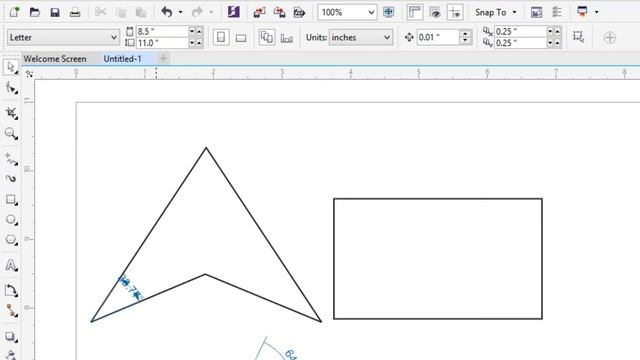Click the Print icon

point(75,12)
